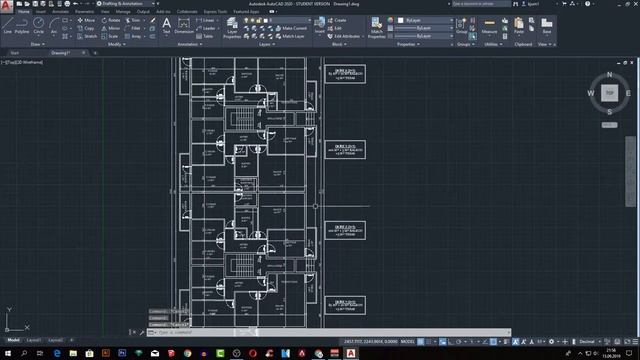Viewport: 640px width, 360px height.
Task: Click the TOP face of the ViewCube
Action: pos(609,93)
